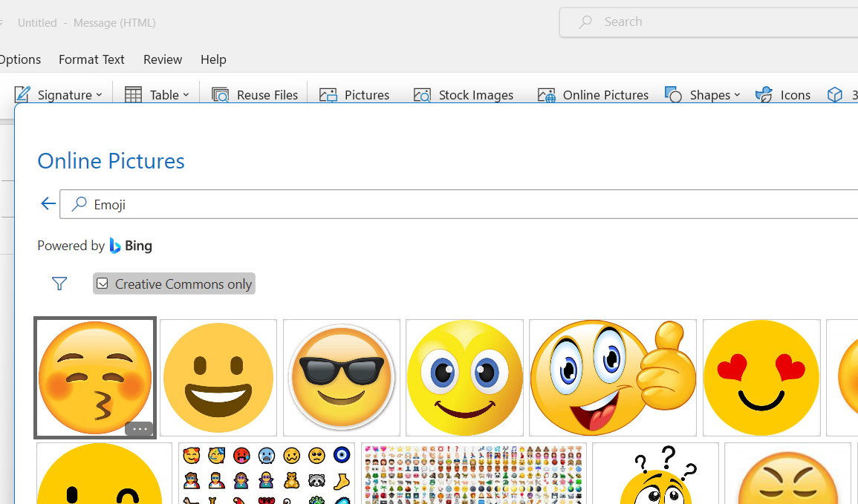Open the Help tab
Viewport: 858px width, 504px height.
tap(213, 59)
